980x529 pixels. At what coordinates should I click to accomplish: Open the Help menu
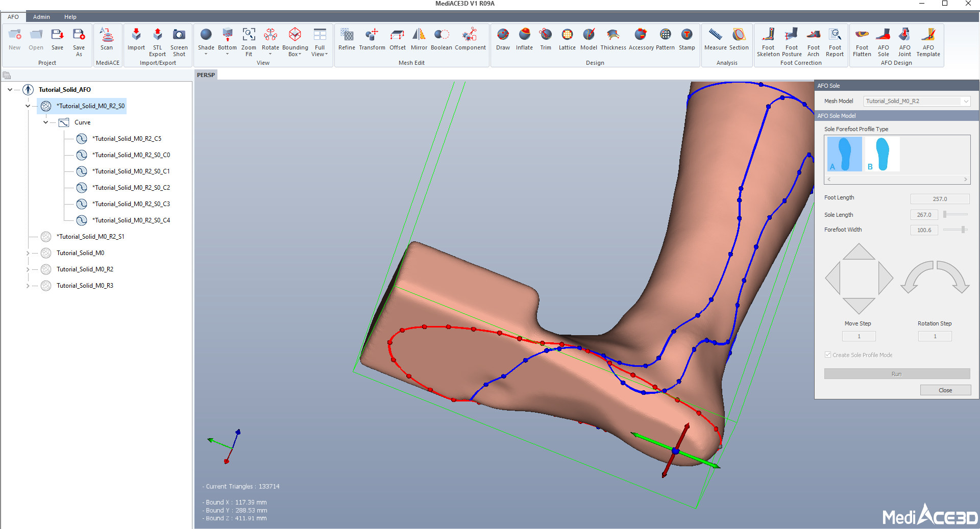(70, 17)
